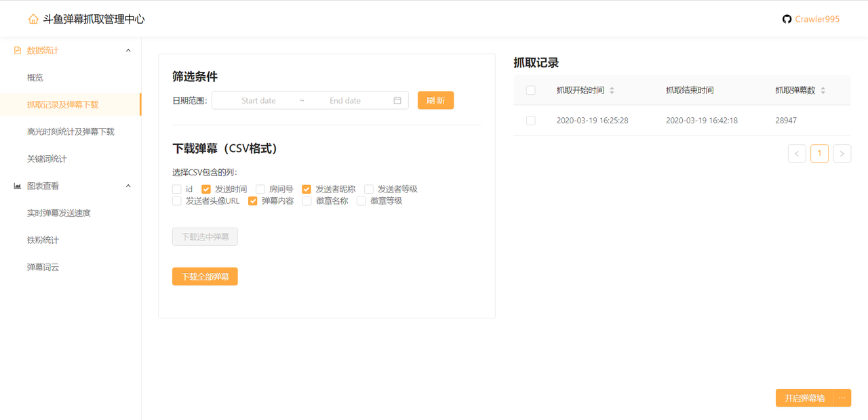
Task: Click the 2020-03-19 16:42:18 end time cell
Action: click(x=702, y=120)
